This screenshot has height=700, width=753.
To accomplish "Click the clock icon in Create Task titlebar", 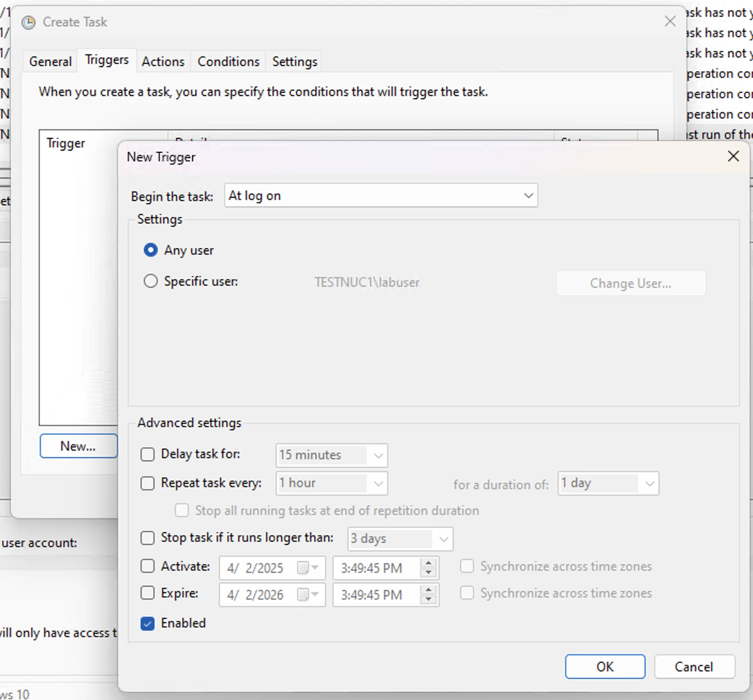I will pyautogui.click(x=28, y=23).
